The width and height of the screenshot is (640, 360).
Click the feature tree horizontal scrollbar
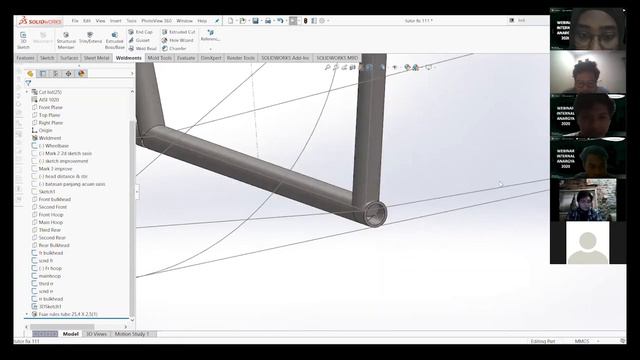(62, 327)
